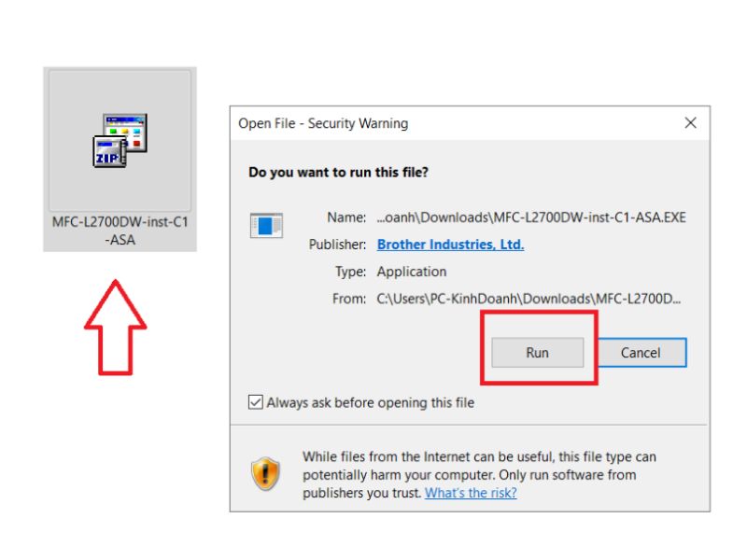Click the application icon beside the Name field

[266, 225]
